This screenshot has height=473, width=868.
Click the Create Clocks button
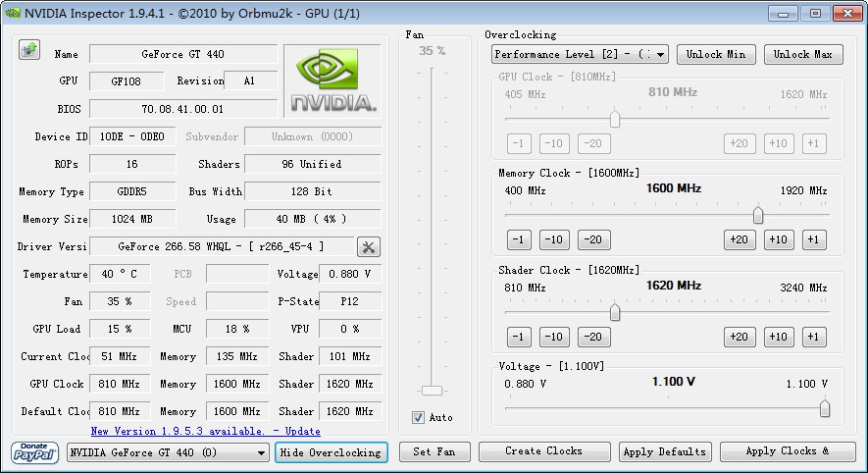coord(543,451)
